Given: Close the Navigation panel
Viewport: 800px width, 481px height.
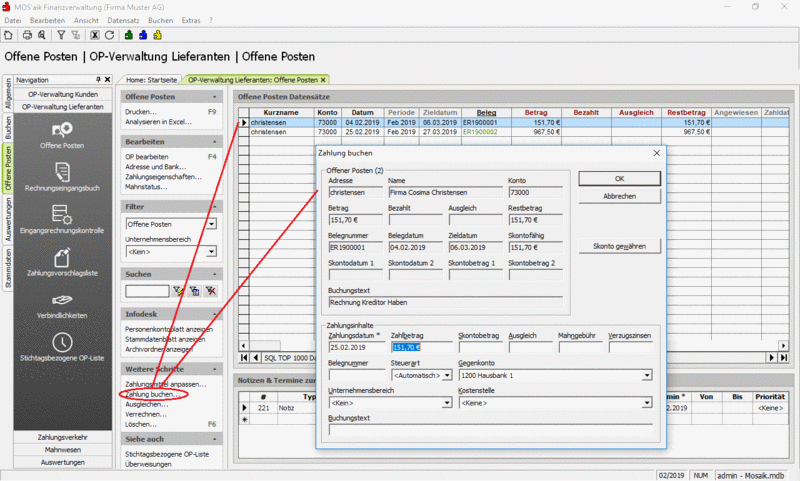Looking at the screenshot, I should [108, 80].
